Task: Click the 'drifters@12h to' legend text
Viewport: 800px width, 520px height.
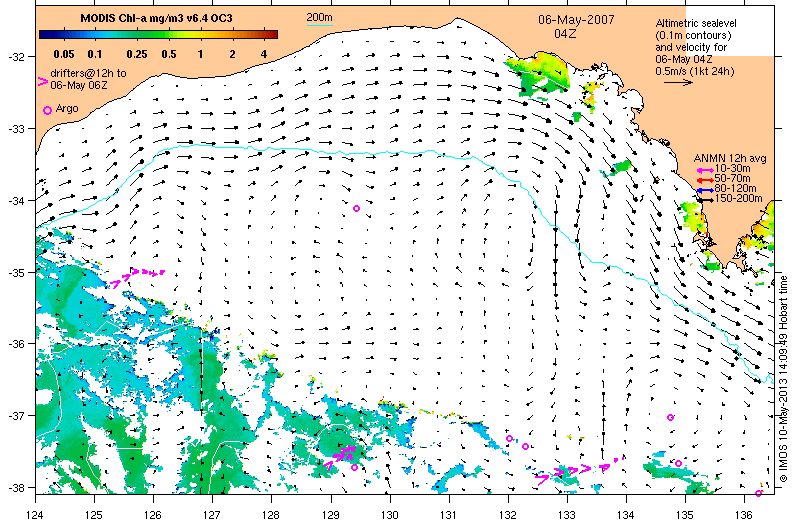Action: coord(88,73)
